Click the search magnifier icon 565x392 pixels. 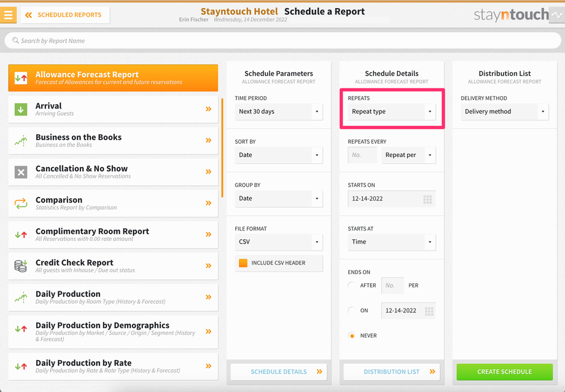click(x=15, y=40)
